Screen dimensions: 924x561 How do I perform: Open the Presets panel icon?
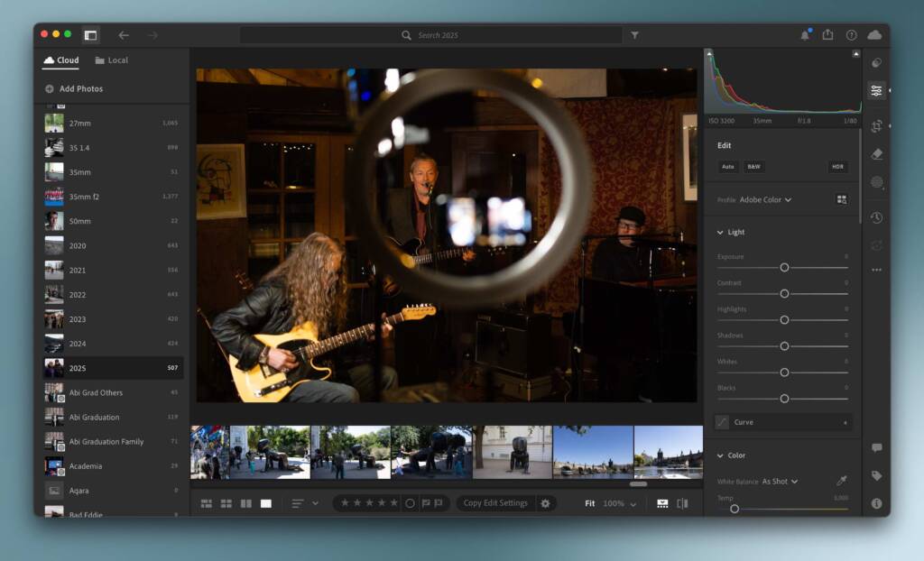(x=876, y=62)
